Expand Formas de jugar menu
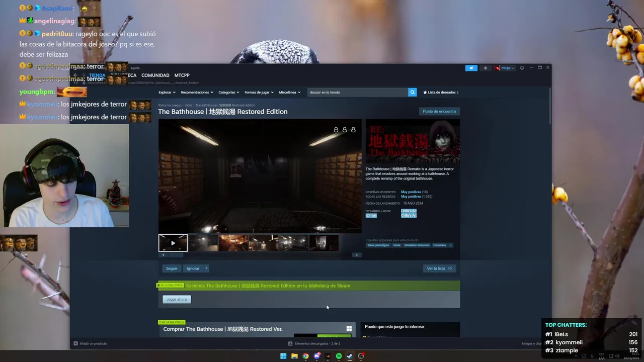The image size is (644, 362). [x=259, y=93]
